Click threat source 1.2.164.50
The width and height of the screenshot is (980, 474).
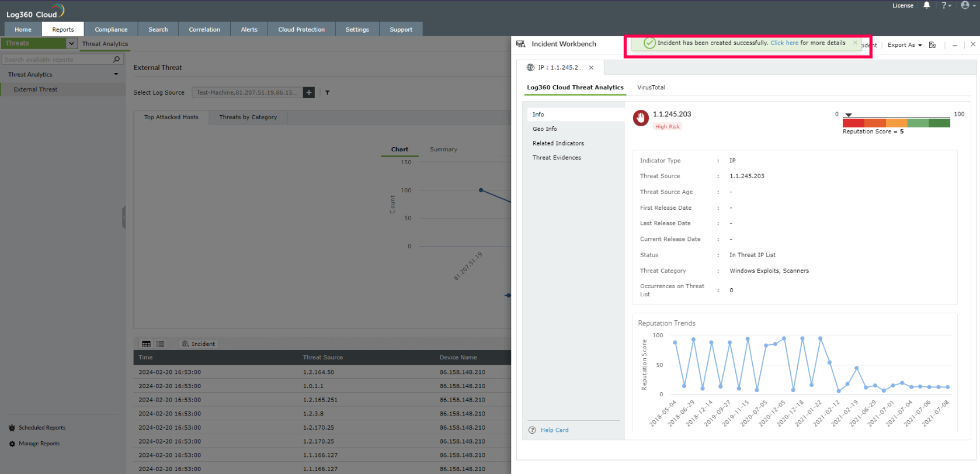[x=318, y=372]
